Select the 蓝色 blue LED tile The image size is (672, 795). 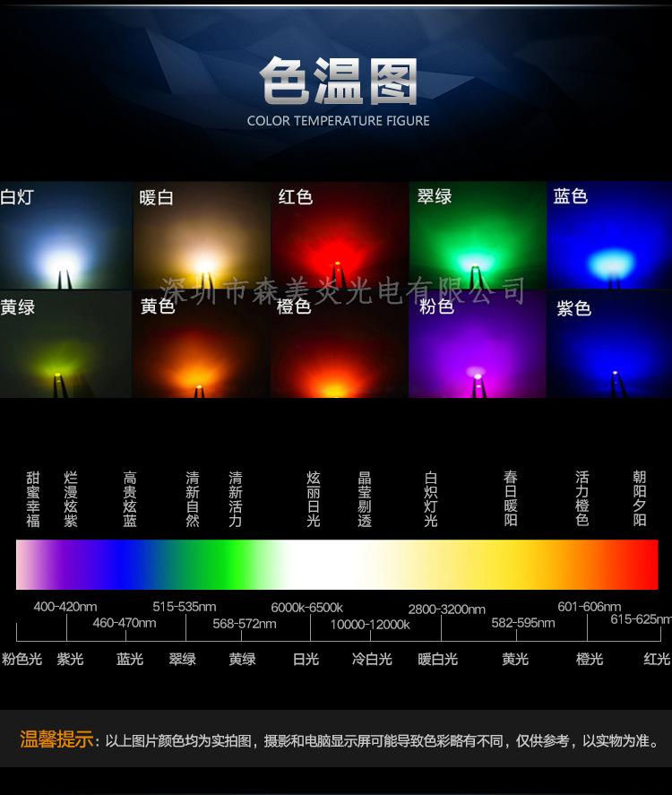tap(609, 236)
